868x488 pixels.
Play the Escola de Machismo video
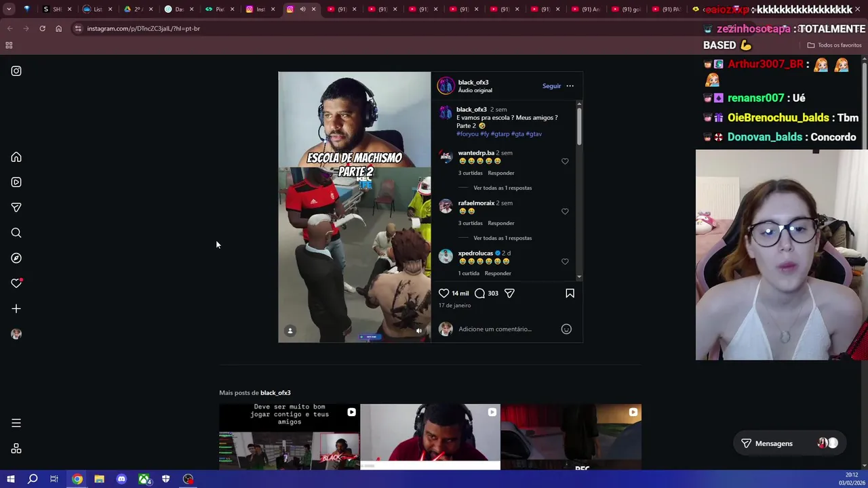coord(354,207)
